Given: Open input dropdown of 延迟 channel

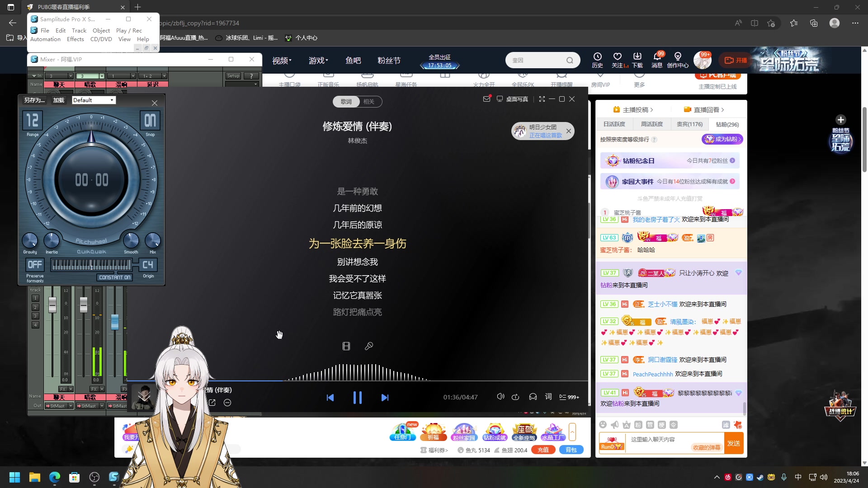Looking at the screenshot, I should click(x=164, y=76).
